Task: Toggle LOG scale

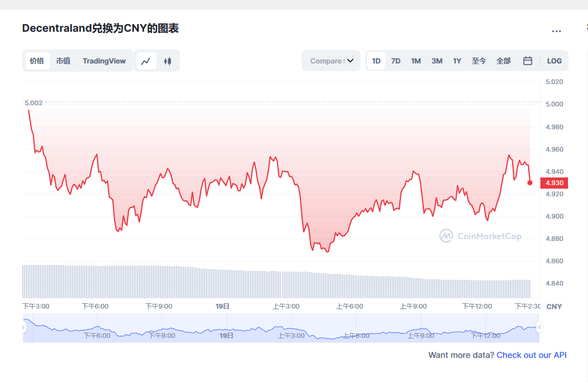Action: [554, 61]
